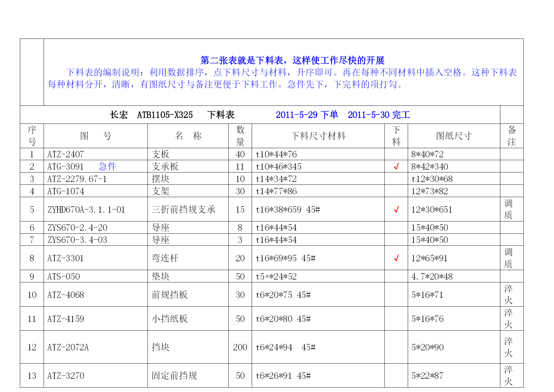Select column header 图 号
The width and height of the screenshot is (554, 392).
pos(96,136)
